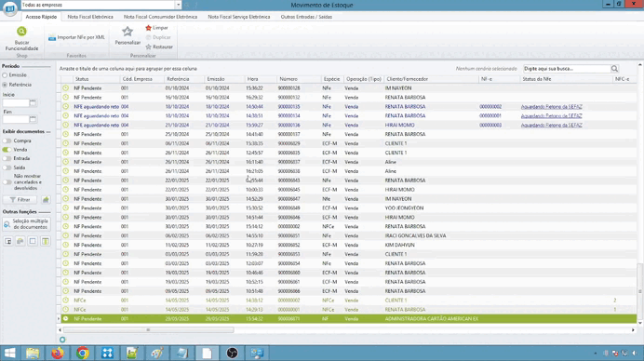
Task: Open Outras Entradas / Saídas tab
Action: (x=306, y=17)
